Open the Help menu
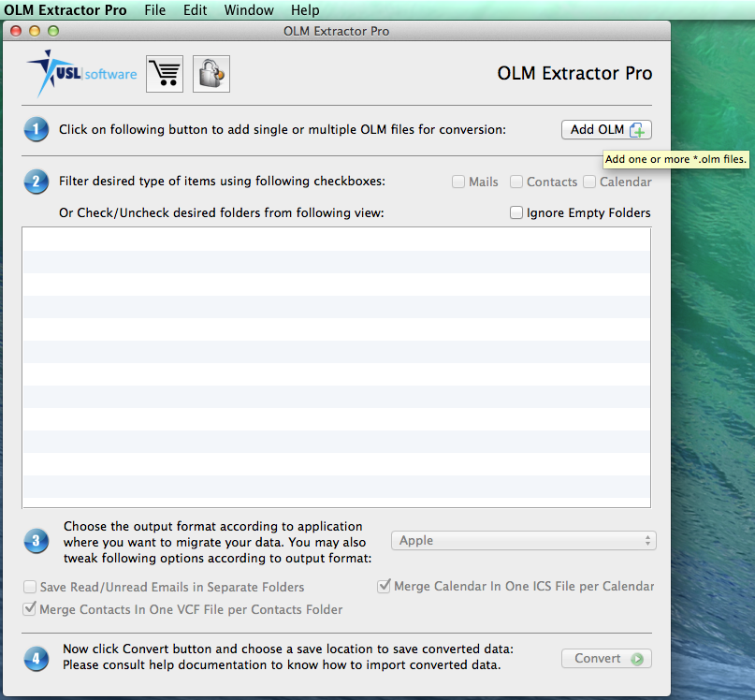This screenshot has width=755, height=700. pos(305,10)
